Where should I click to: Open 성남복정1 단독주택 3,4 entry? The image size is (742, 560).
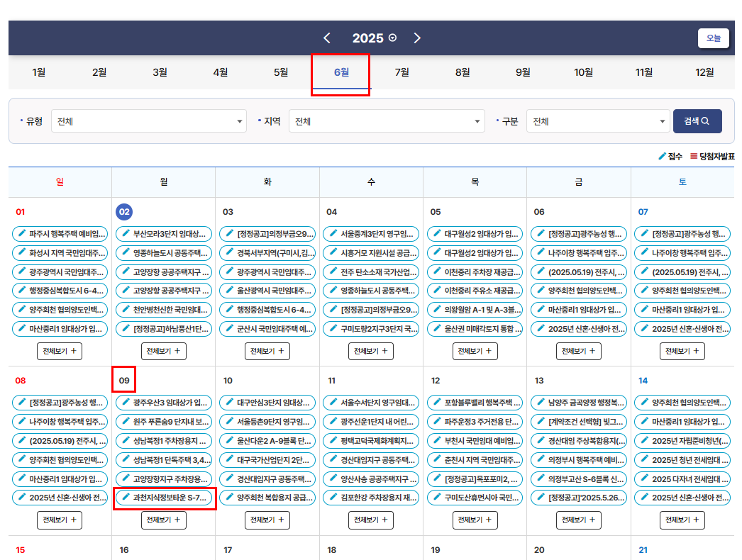(164, 460)
